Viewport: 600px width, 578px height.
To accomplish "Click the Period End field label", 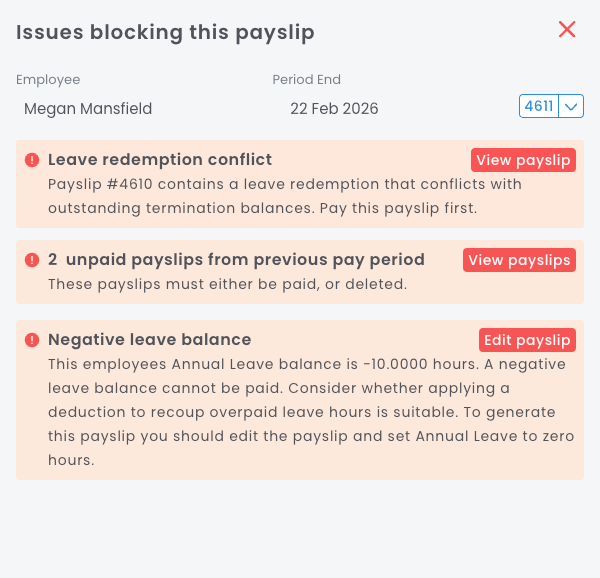I will 307,80.
